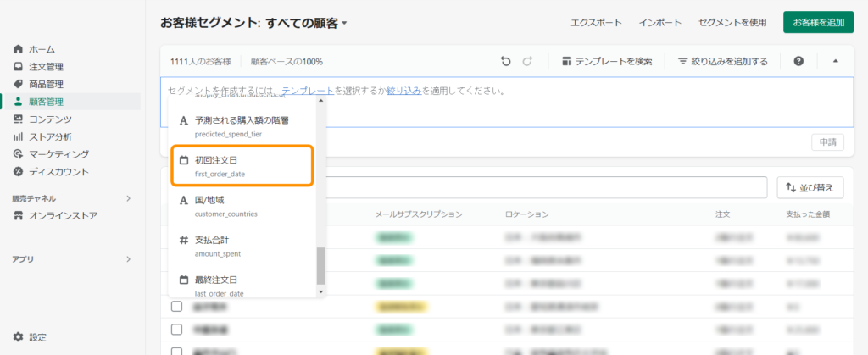This screenshot has width=868, height=355.
Task: Open 設定 at the bottom left
Action: point(37,336)
